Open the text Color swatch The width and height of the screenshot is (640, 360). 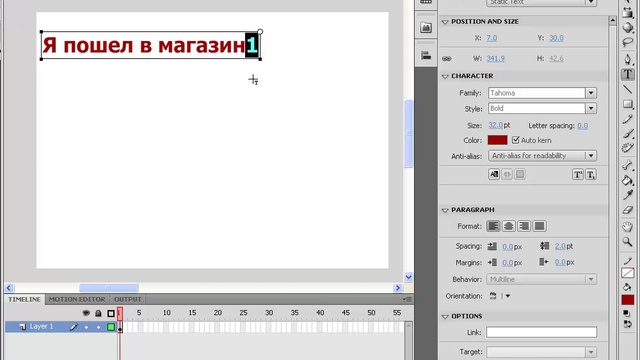[x=497, y=140]
